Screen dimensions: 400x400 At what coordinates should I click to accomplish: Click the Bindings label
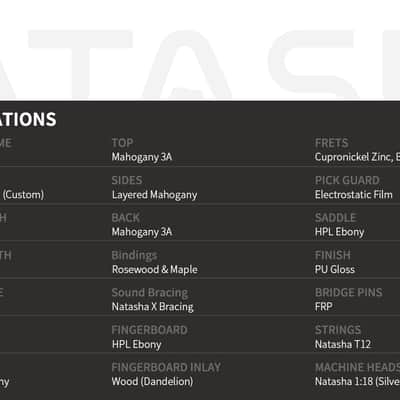pos(134,255)
